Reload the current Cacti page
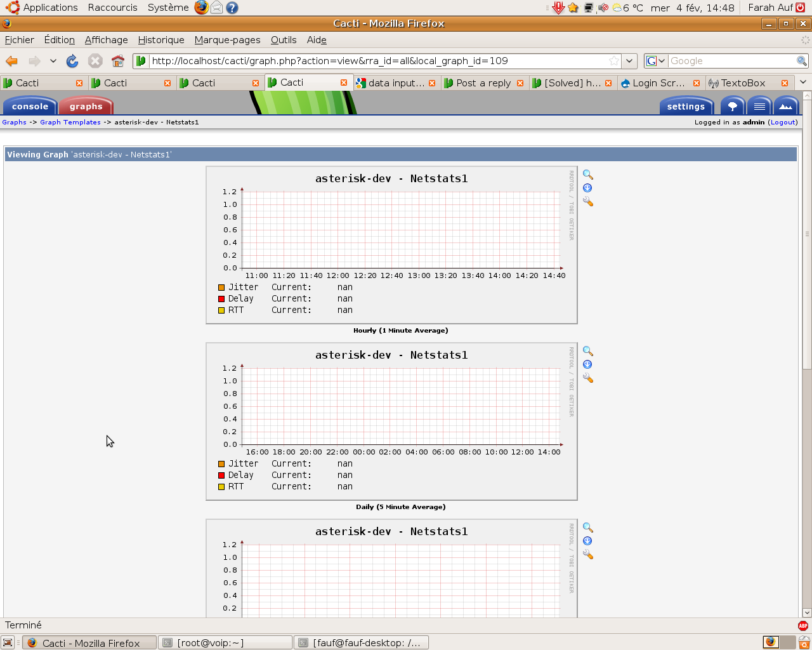Viewport: 812px width, 650px height. (x=72, y=61)
